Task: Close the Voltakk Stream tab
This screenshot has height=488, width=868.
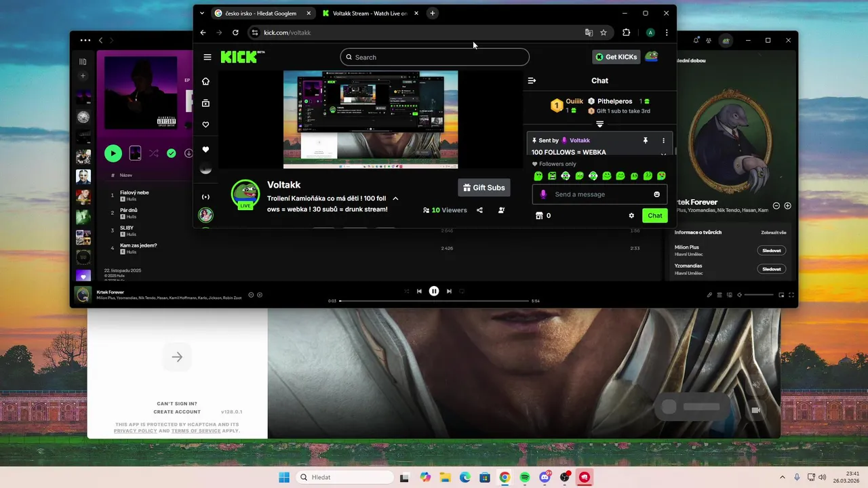Action: 416,13
